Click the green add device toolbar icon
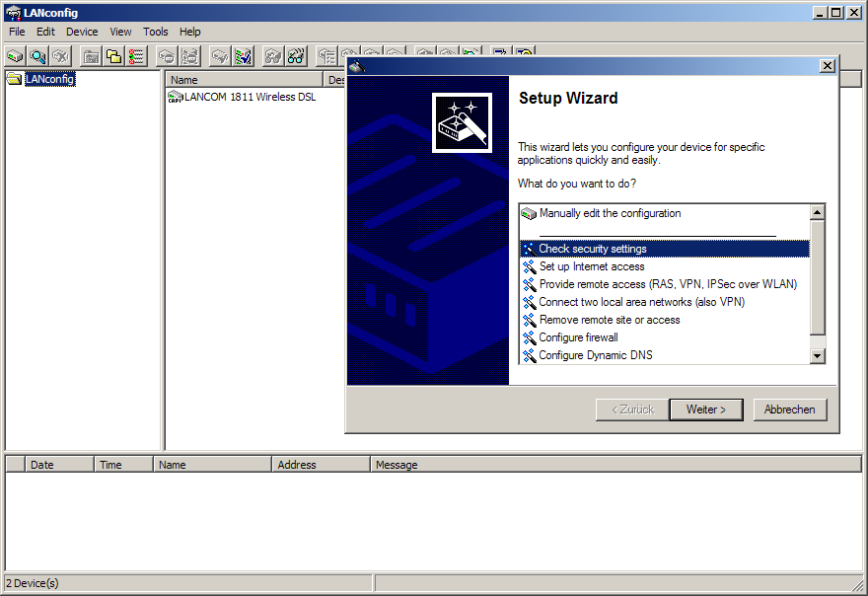868x596 pixels. [x=15, y=56]
